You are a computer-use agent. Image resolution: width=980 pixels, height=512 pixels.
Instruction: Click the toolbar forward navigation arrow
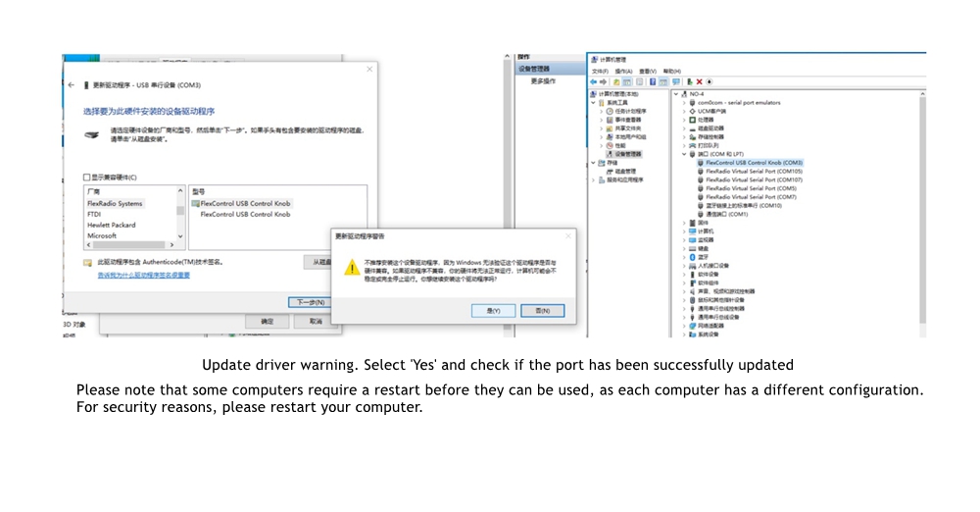pos(605,81)
